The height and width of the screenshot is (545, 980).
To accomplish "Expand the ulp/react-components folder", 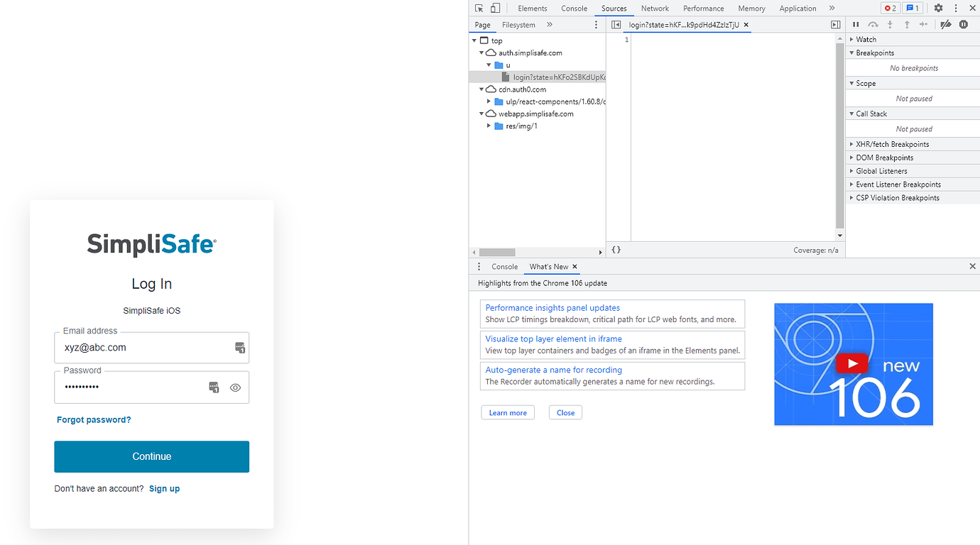I will click(x=489, y=101).
